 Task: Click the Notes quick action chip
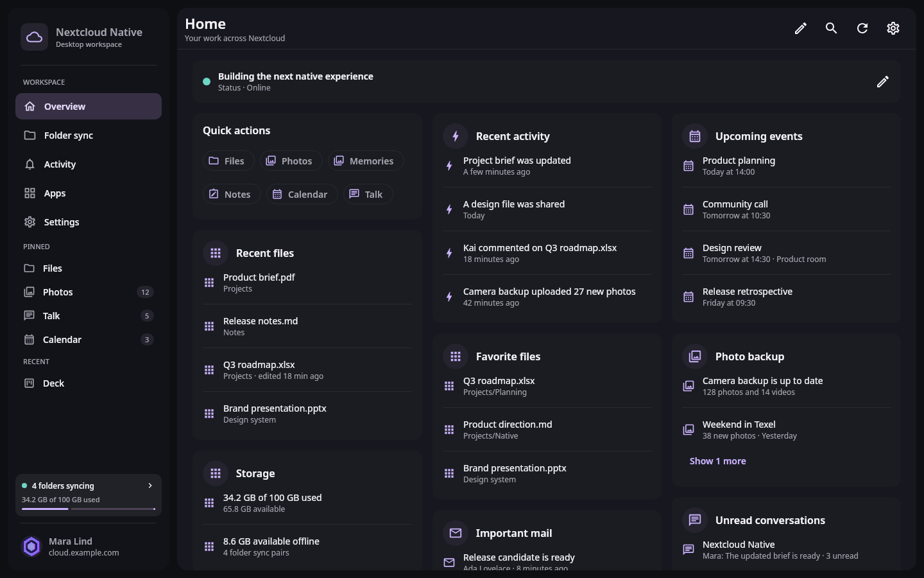click(x=232, y=194)
